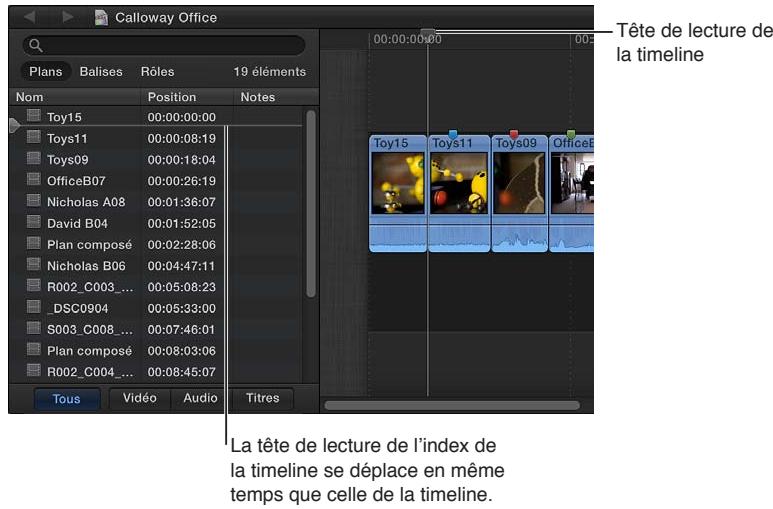773x509 pixels.
Task: Select the Nicholas A08 row
Action: point(155,202)
